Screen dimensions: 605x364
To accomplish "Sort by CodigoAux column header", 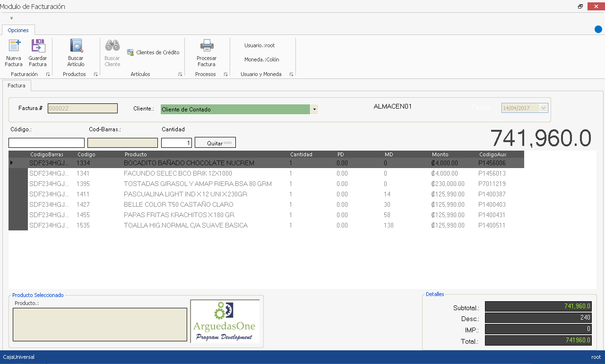I will [493, 154].
